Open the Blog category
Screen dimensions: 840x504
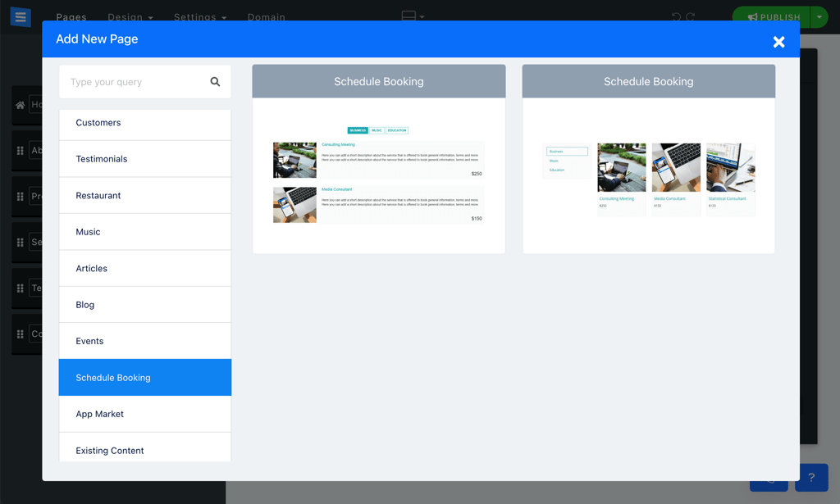[144, 304]
